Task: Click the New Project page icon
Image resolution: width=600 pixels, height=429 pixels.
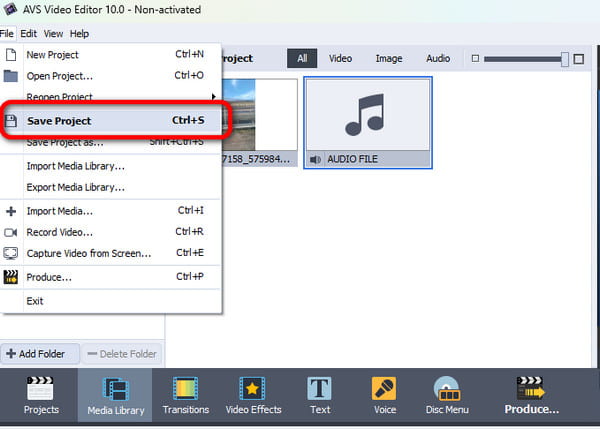Action: (11, 55)
